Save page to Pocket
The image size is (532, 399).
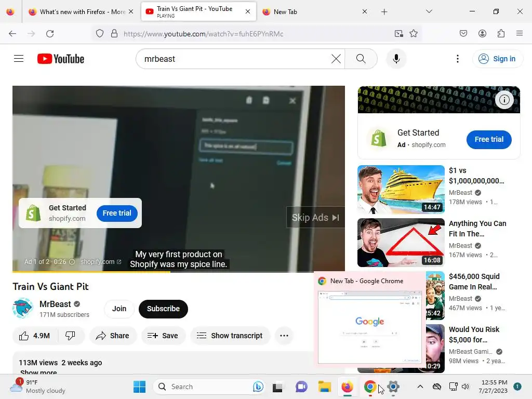click(463, 34)
